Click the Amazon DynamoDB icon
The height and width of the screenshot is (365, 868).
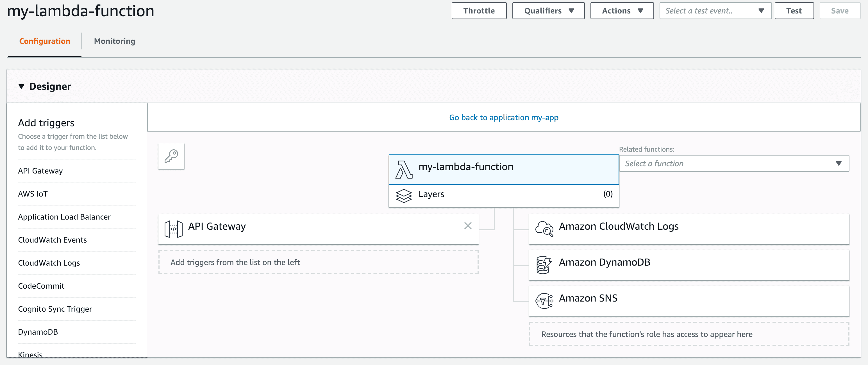pyautogui.click(x=544, y=265)
